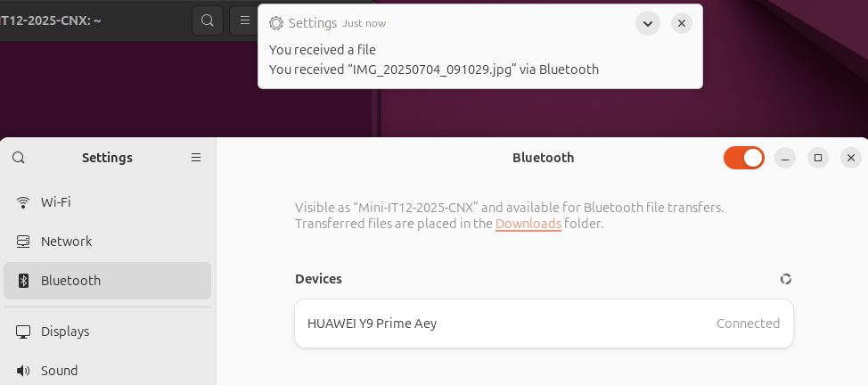This screenshot has height=385, width=868.
Task: Click the terminal search magnifier icon
Action: (x=208, y=20)
